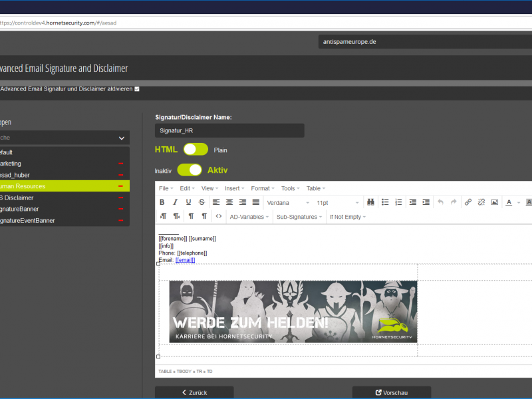Remove the link with the unlink icon

click(x=481, y=202)
